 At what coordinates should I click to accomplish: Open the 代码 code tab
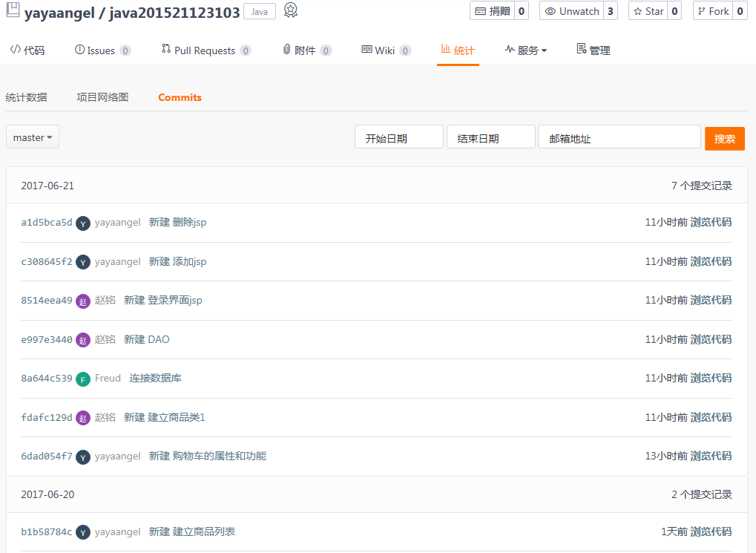pyautogui.click(x=27, y=50)
